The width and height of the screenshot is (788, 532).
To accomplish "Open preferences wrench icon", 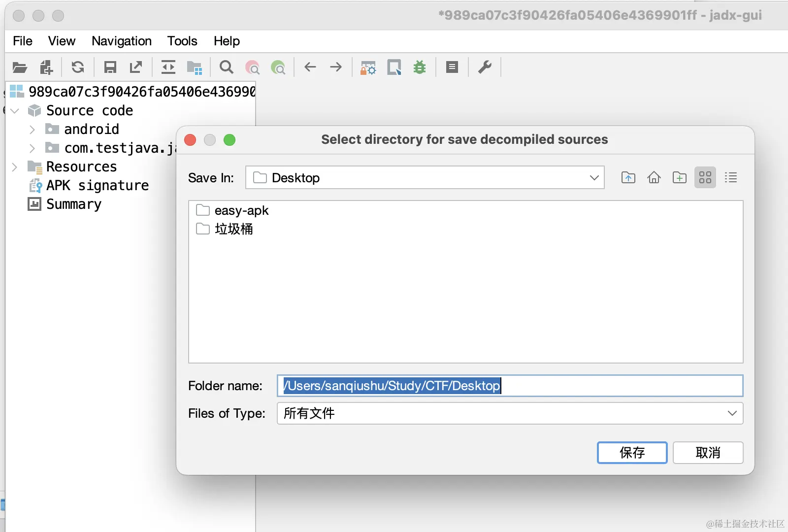I will [485, 67].
